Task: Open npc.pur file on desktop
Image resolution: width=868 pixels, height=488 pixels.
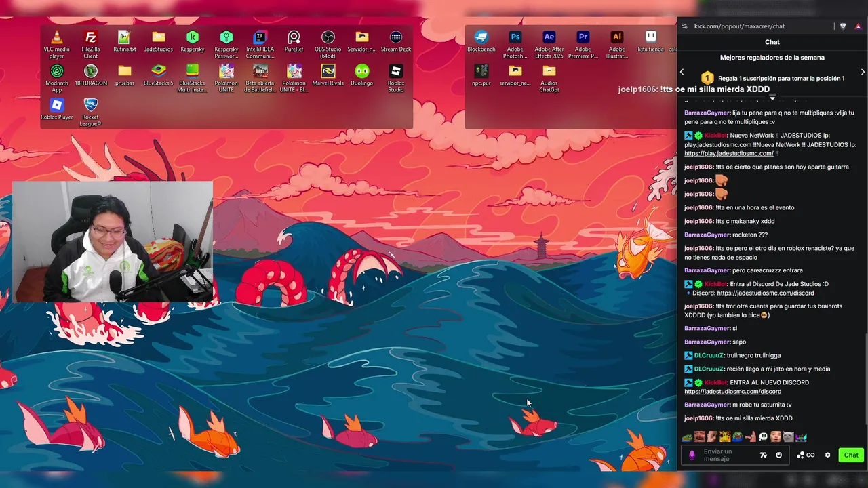Action: (481, 75)
